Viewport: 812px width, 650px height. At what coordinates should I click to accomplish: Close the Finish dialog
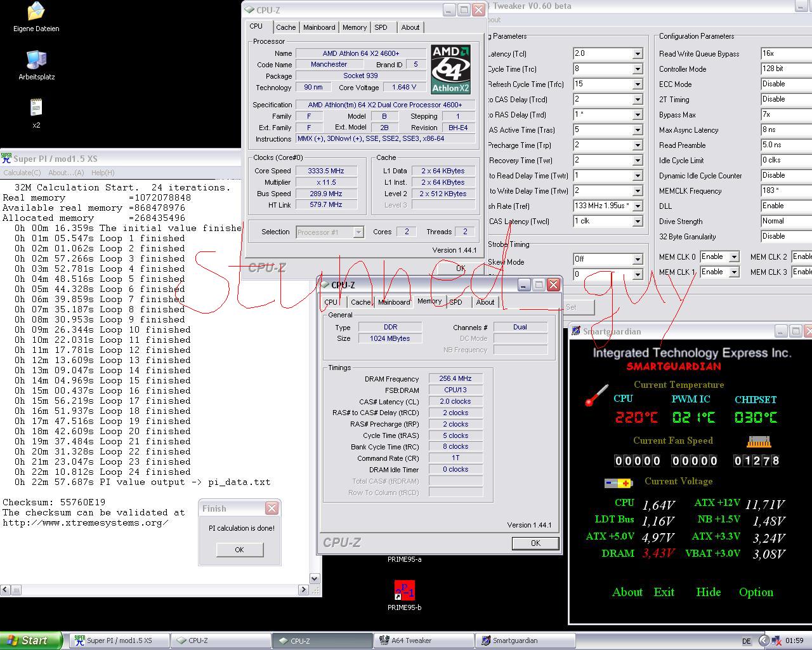[272, 508]
